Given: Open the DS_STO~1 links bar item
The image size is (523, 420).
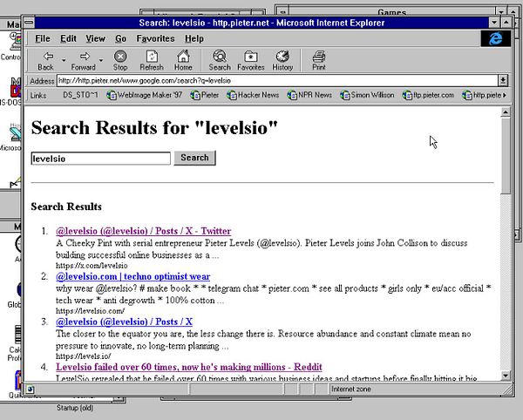Looking at the screenshot, I should (x=80, y=95).
